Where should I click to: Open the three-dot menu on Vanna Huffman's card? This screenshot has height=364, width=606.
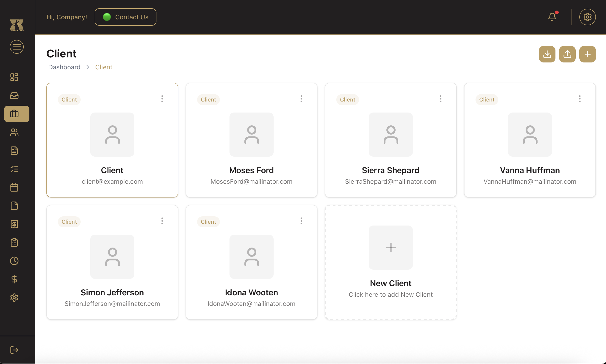[580, 99]
